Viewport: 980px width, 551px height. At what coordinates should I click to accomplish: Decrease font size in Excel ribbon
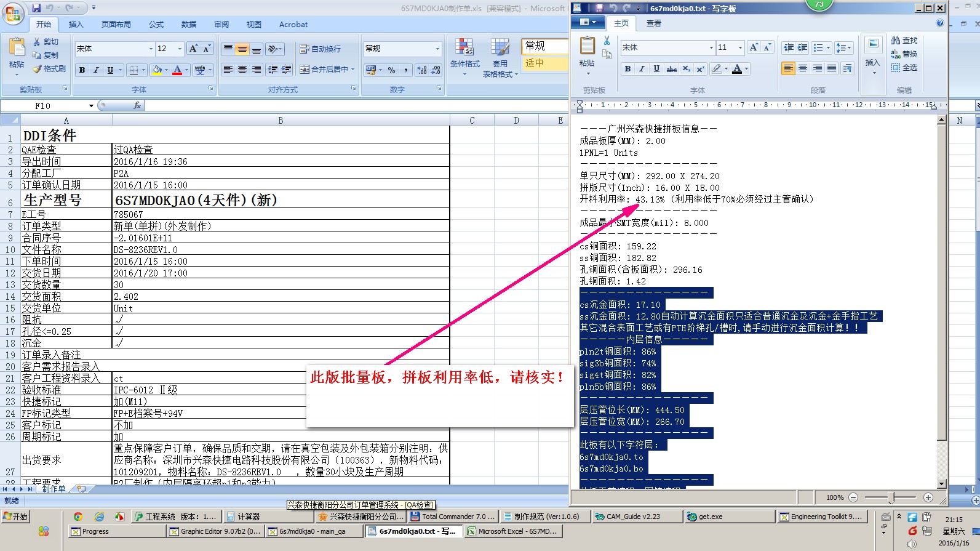[x=207, y=49]
